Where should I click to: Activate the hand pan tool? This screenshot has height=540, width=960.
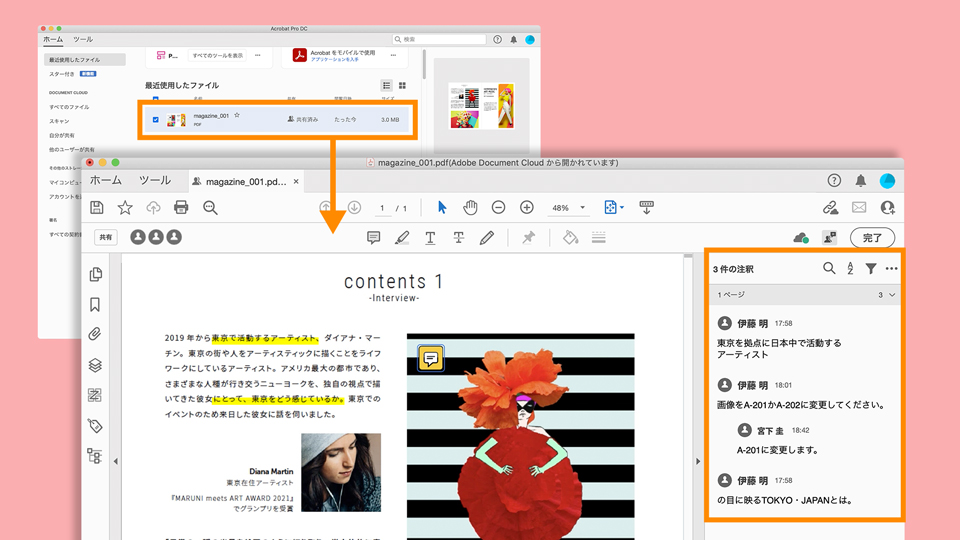tap(470, 208)
